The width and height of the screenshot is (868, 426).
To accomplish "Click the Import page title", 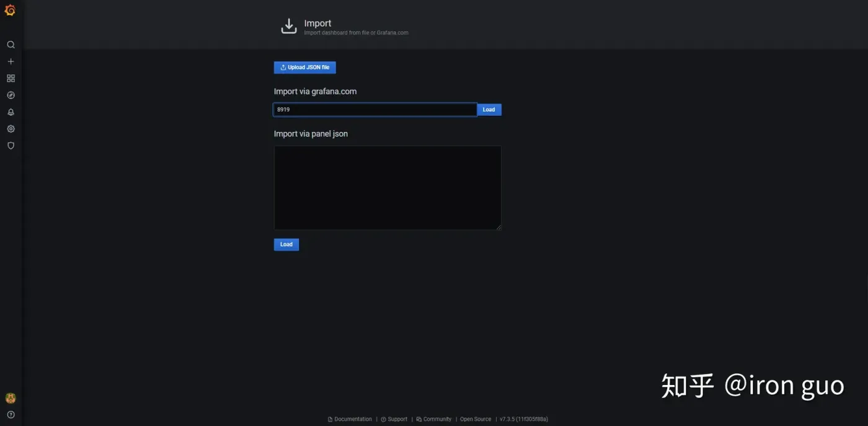I will [x=317, y=23].
